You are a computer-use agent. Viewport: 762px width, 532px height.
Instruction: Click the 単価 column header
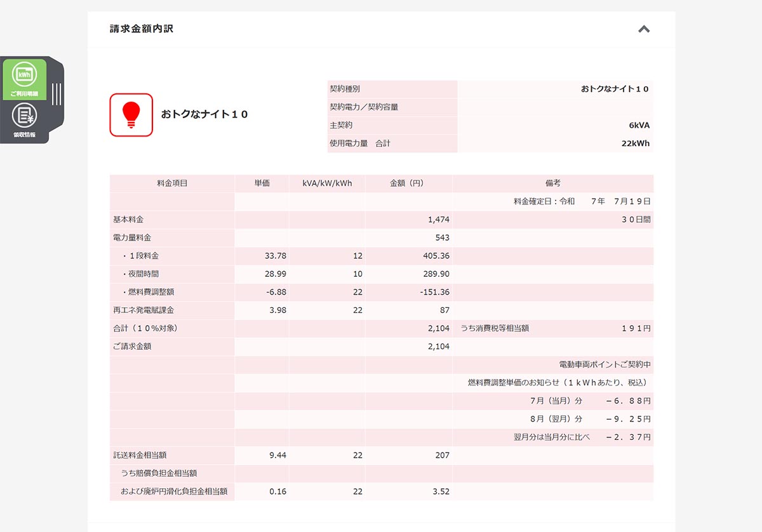coord(262,183)
